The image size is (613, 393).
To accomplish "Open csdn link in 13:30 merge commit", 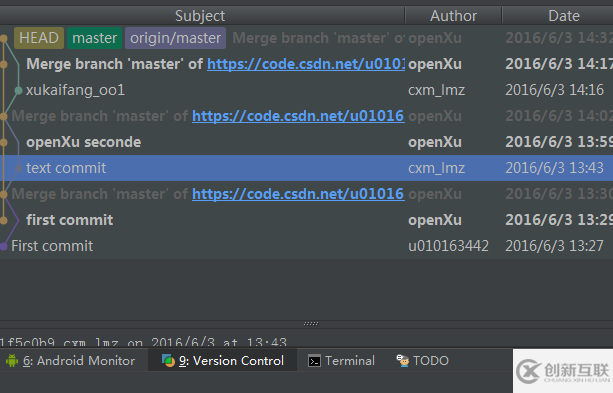I will click(298, 194).
